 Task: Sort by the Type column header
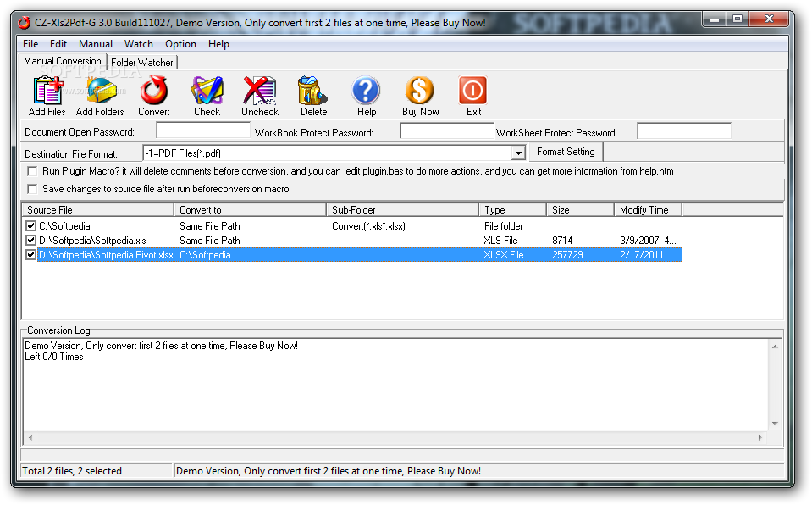click(x=512, y=210)
